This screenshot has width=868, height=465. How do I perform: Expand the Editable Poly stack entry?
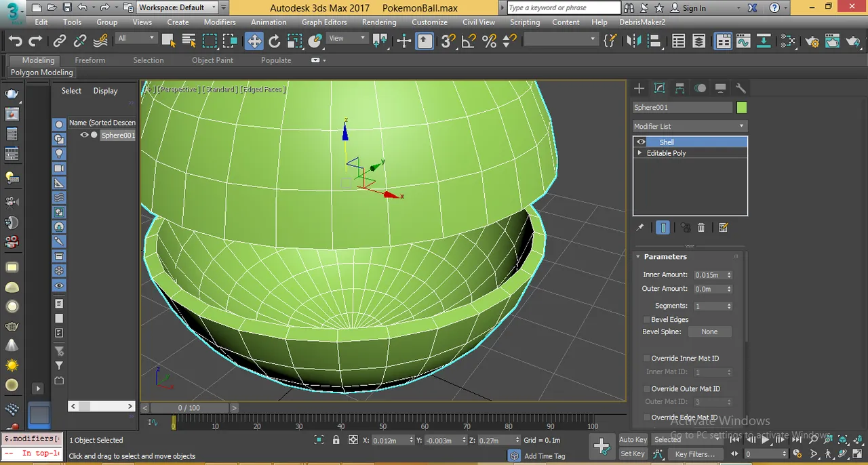coord(639,153)
